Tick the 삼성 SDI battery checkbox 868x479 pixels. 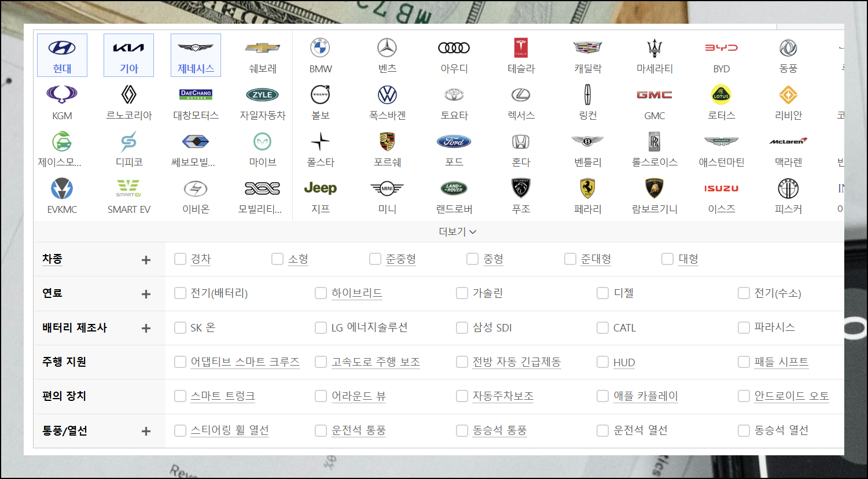coord(462,328)
